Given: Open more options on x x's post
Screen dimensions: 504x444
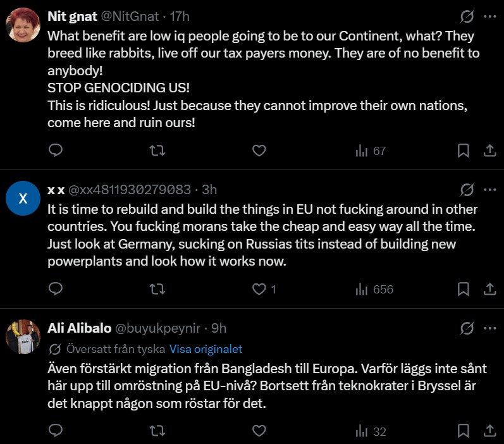Looking at the screenshot, I should (489, 189).
